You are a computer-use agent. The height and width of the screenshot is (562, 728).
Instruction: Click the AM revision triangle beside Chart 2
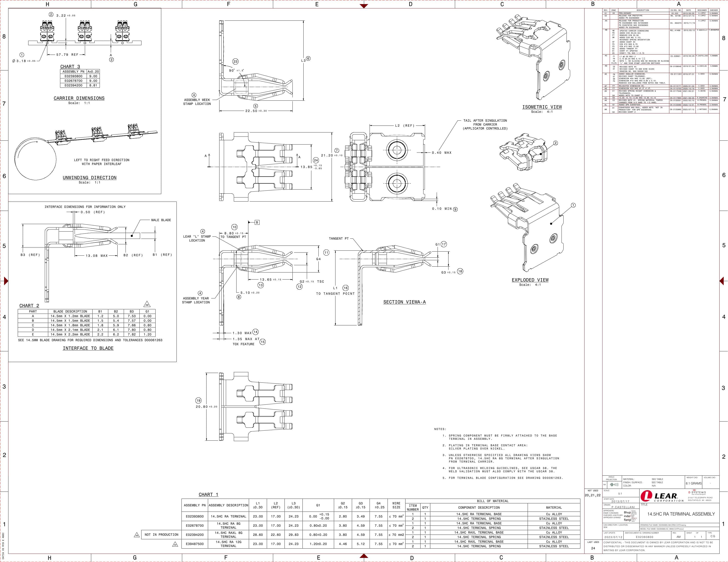pyautogui.click(x=147, y=305)
